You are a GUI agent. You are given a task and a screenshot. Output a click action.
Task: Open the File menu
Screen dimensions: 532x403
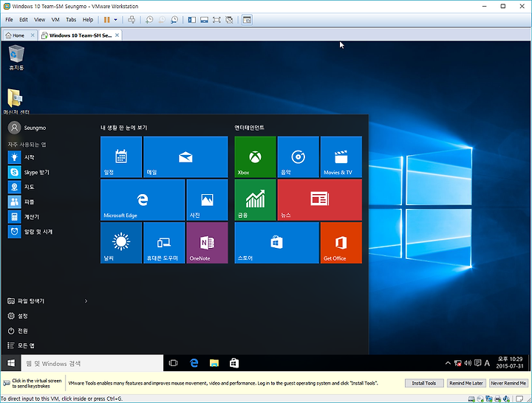9,20
